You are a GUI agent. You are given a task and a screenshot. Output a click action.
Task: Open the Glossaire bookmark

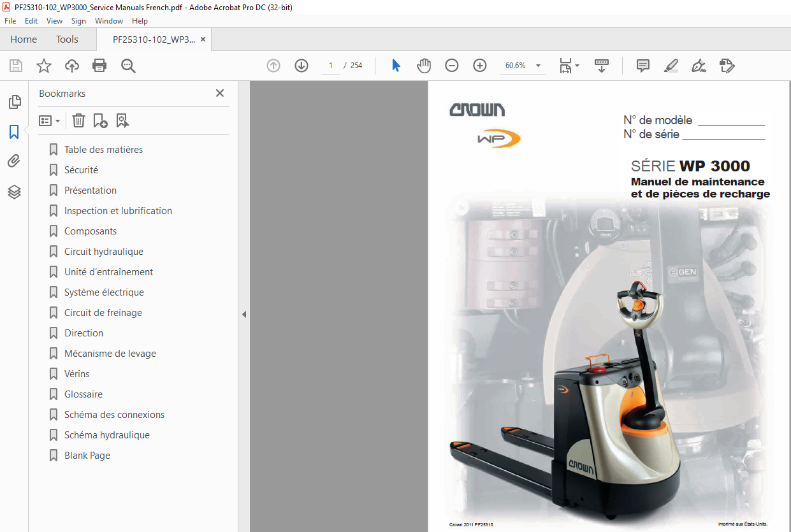[83, 394]
